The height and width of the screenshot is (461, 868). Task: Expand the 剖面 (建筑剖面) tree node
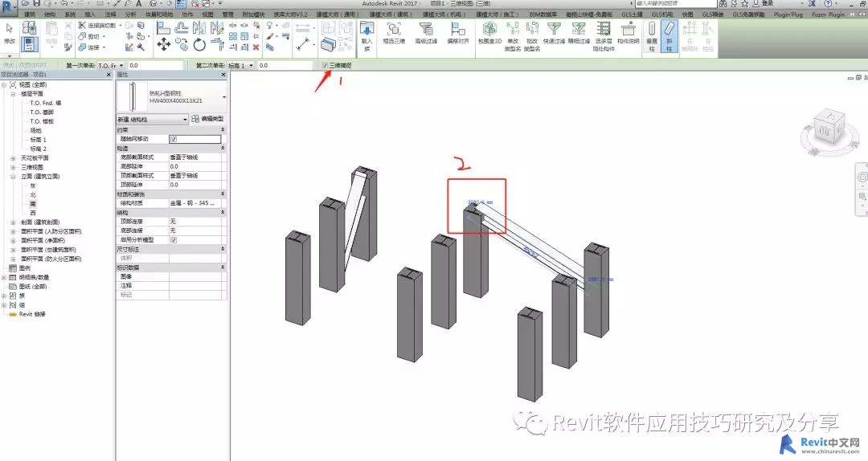tap(13, 222)
